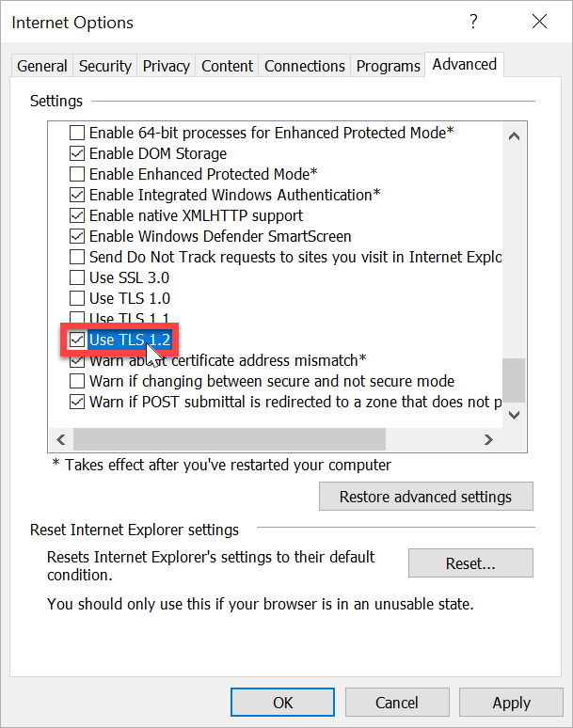Disable Enable Windows Defender SmartScreen checkbox
This screenshot has width=573, height=728.
(77, 236)
